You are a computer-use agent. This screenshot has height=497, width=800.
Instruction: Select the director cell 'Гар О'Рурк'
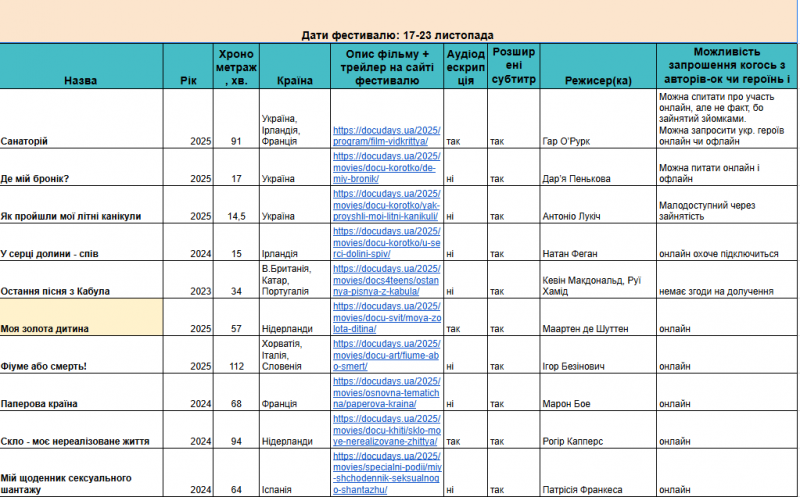[598, 119]
